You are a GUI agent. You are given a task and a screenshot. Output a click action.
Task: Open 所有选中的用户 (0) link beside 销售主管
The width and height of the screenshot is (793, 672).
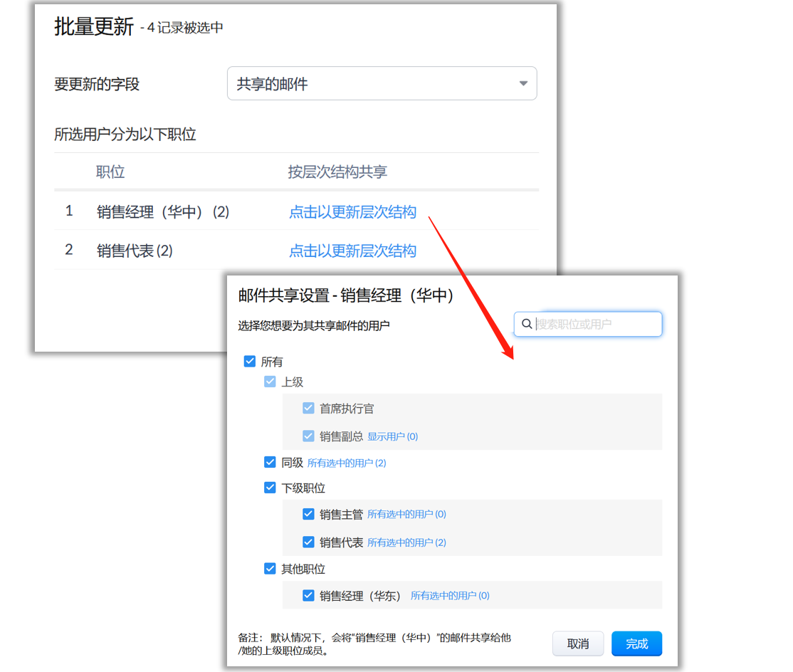pos(406,514)
